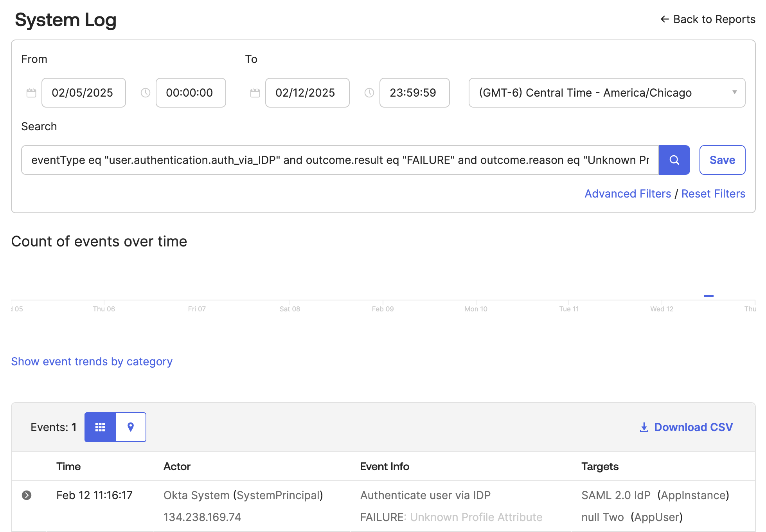The image size is (766, 532).
Task: Click the search query input field
Action: tap(340, 160)
